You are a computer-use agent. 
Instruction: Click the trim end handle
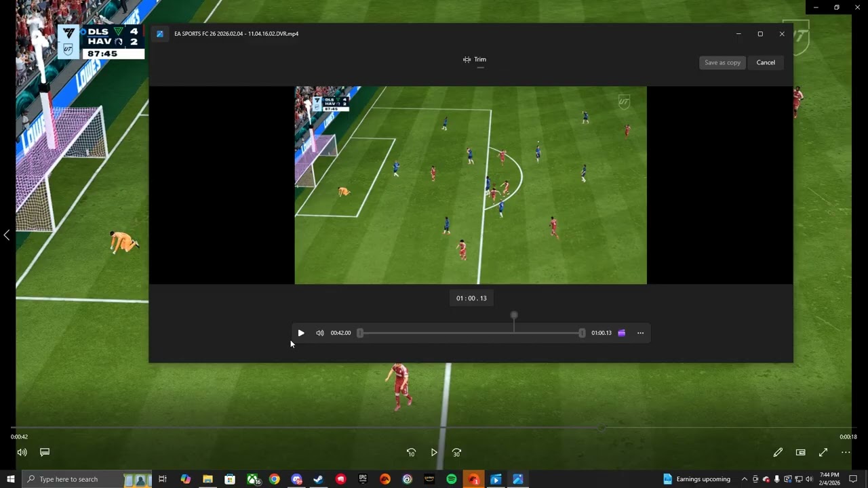[582, 333]
